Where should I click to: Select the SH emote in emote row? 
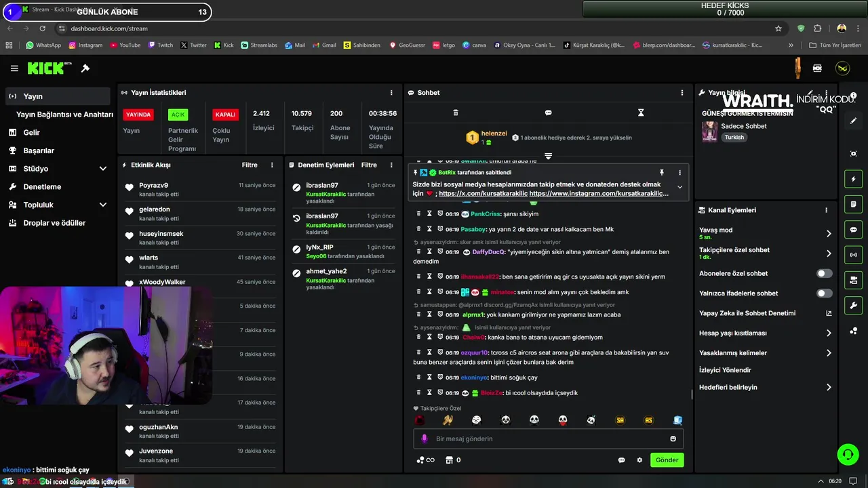click(620, 420)
